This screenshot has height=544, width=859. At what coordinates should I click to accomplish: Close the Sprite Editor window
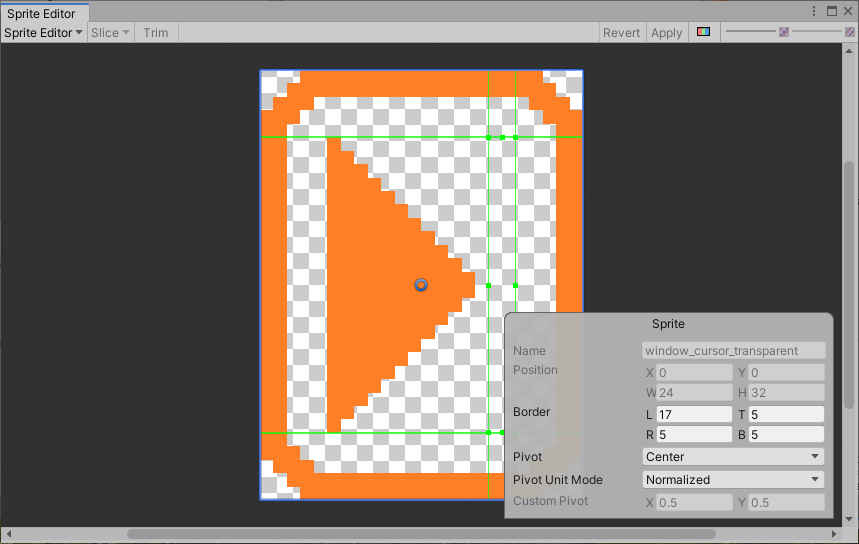pyautogui.click(x=848, y=11)
